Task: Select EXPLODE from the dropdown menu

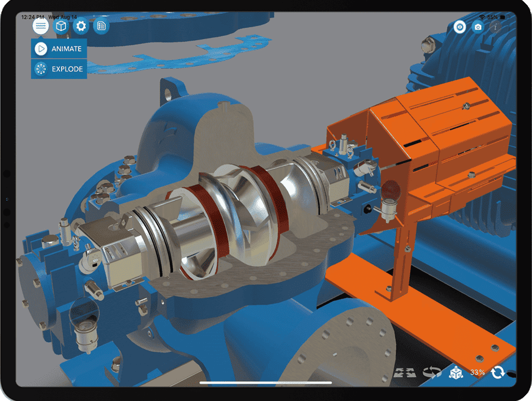Action: [x=59, y=69]
